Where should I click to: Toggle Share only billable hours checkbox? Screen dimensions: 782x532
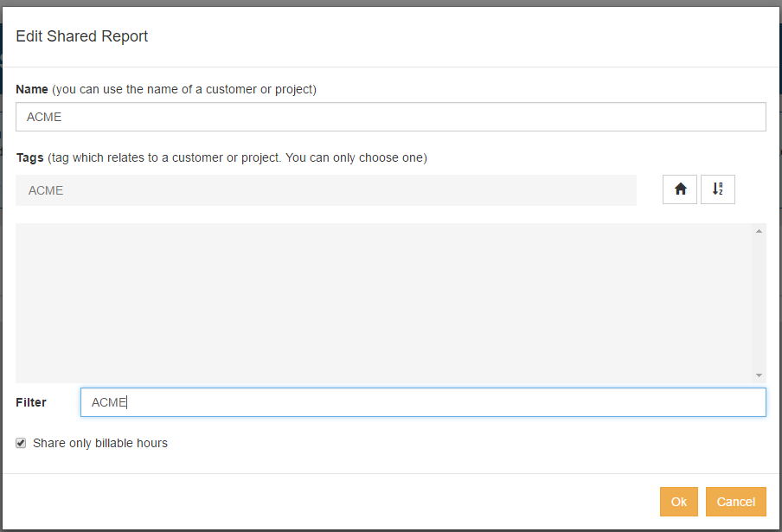tap(21, 443)
